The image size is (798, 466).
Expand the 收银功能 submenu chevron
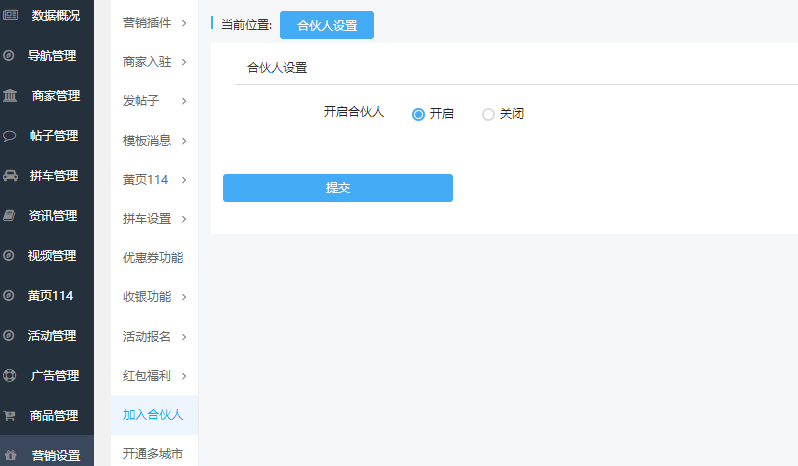(184, 297)
